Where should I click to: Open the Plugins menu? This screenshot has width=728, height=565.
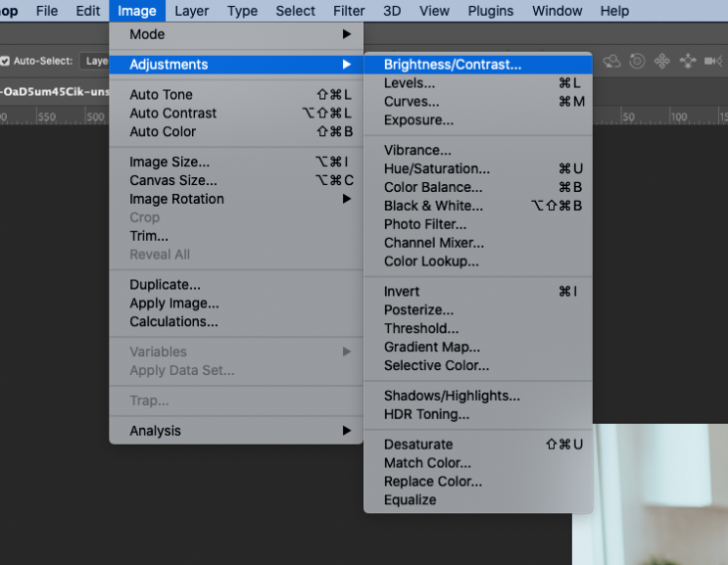pyautogui.click(x=491, y=11)
